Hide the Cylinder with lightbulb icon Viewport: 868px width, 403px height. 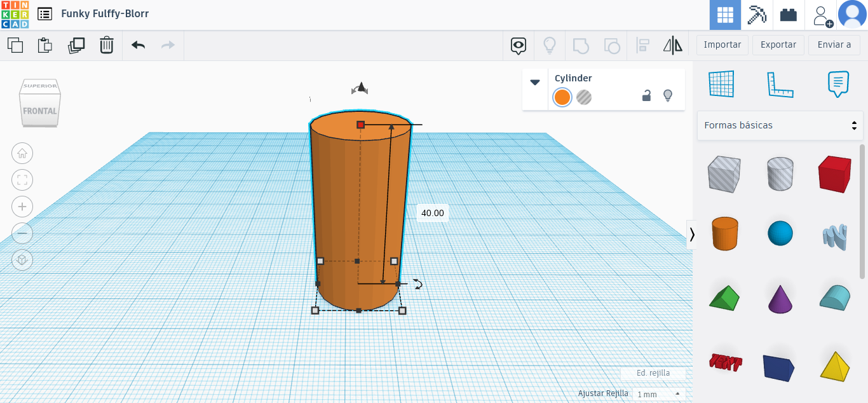point(667,96)
